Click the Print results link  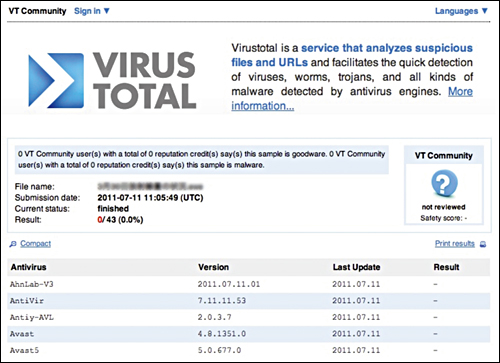(455, 244)
